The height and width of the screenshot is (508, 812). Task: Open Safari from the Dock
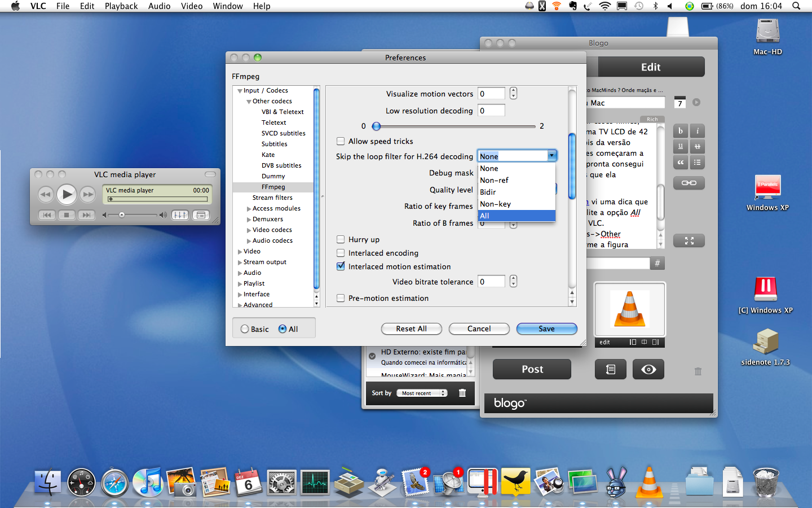click(x=115, y=483)
